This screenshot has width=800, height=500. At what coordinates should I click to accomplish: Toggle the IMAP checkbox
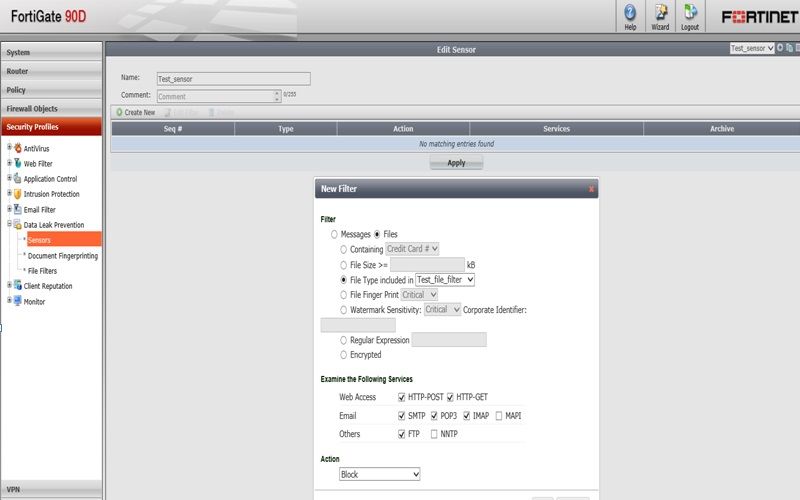tap(466, 416)
